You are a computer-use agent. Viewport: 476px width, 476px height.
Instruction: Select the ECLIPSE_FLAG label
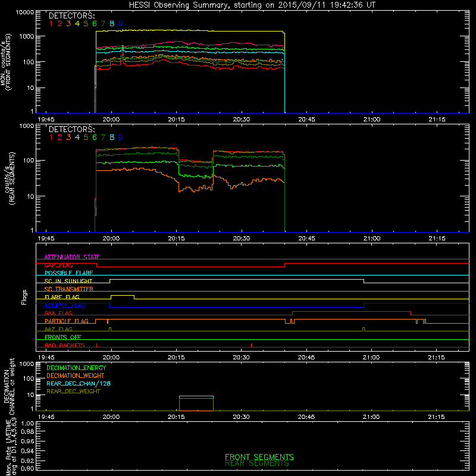(65, 305)
